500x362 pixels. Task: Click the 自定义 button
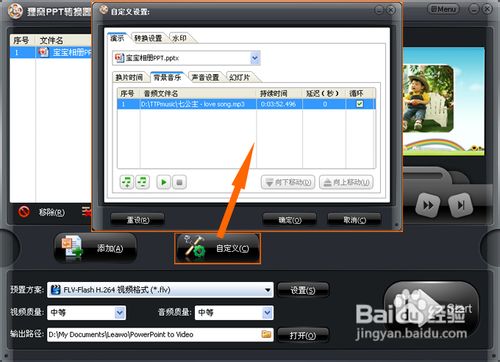tap(217, 248)
